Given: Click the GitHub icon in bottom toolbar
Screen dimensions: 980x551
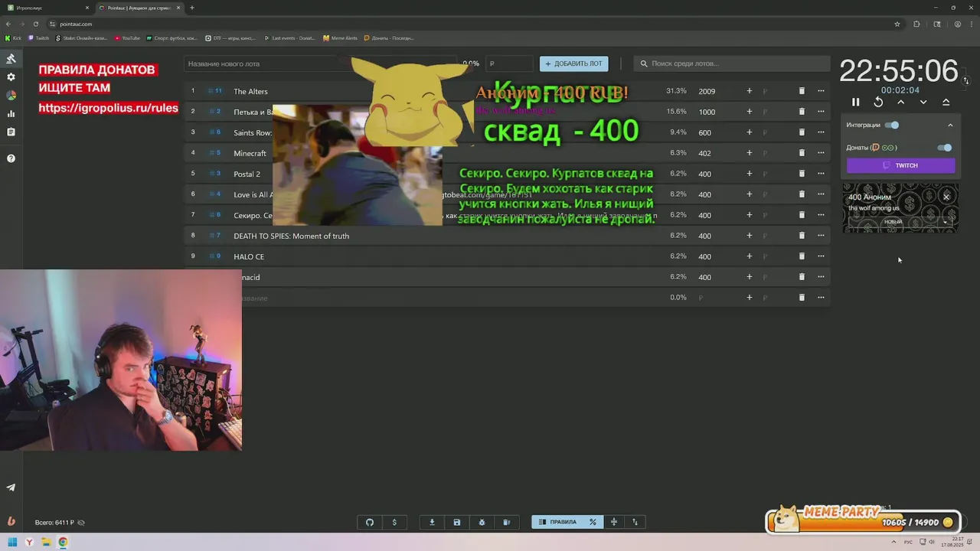Looking at the screenshot, I should click(370, 522).
